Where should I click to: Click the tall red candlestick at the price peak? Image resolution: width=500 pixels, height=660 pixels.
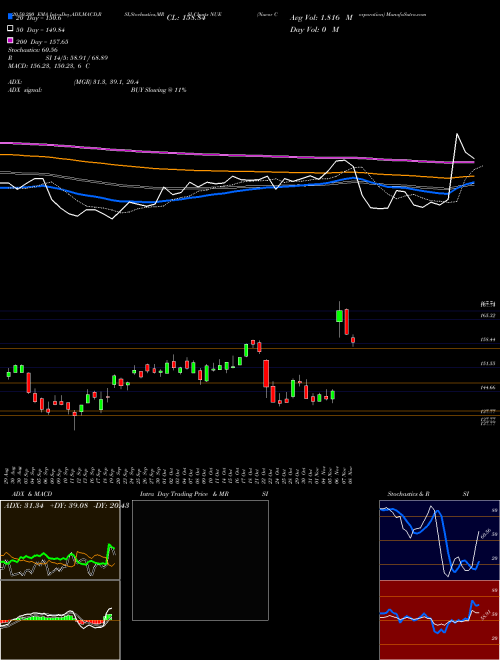[x=346, y=322]
